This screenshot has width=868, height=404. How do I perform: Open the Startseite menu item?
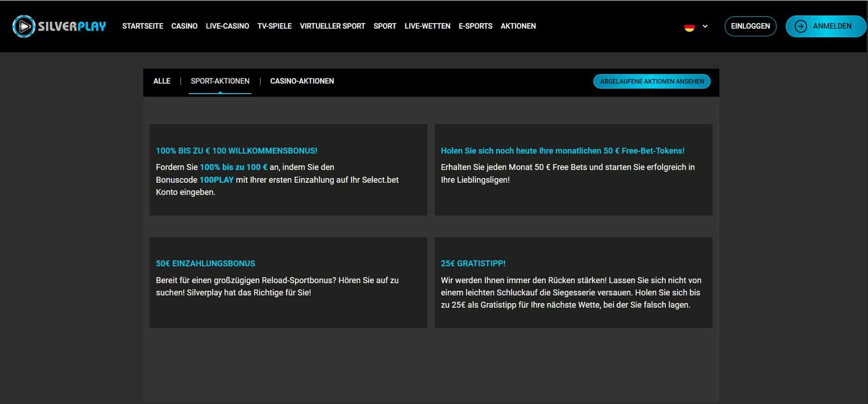pos(142,26)
